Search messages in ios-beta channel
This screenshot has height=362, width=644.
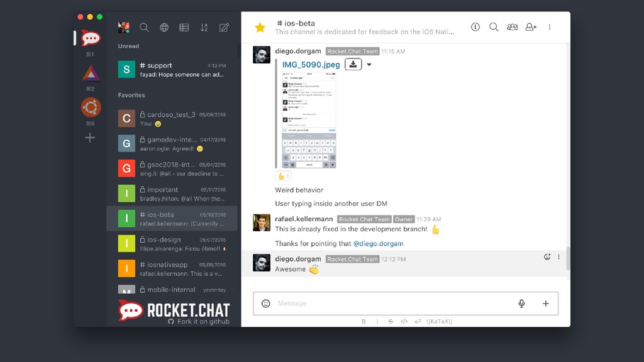(x=494, y=27)
